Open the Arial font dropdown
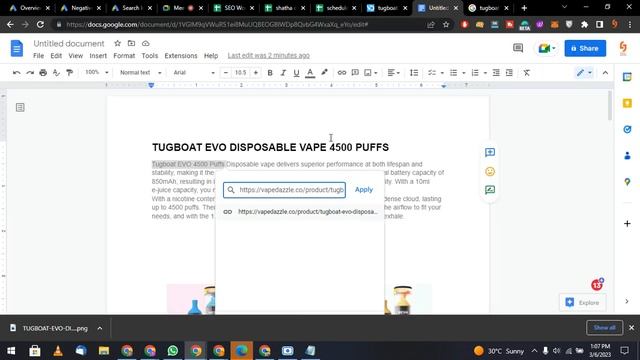 pos(194,73)
